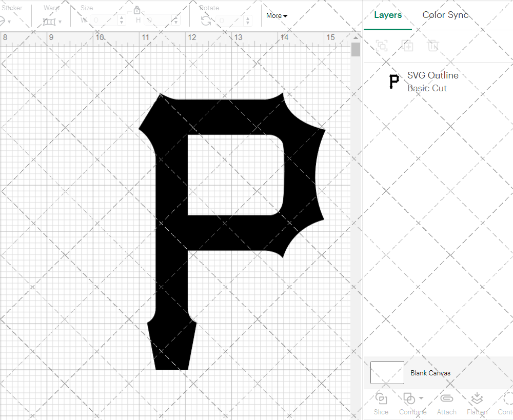
Task: Open the More dropdown menu
Action: 277,15
